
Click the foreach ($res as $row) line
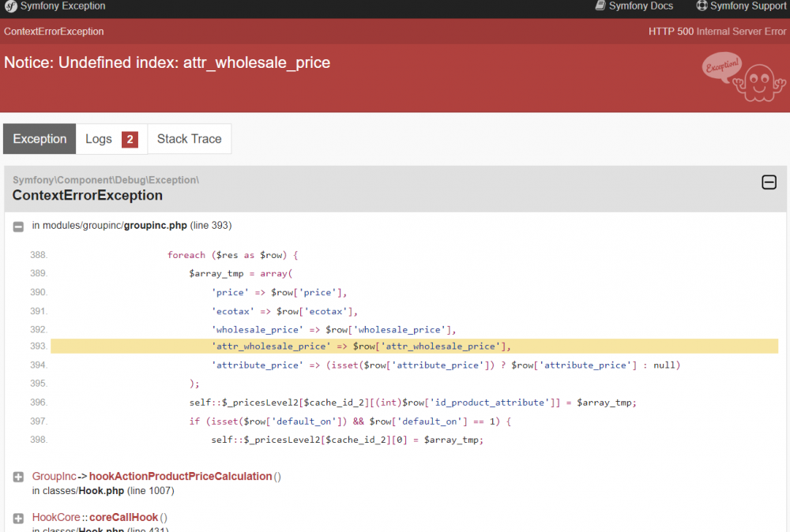coord(233,255)
